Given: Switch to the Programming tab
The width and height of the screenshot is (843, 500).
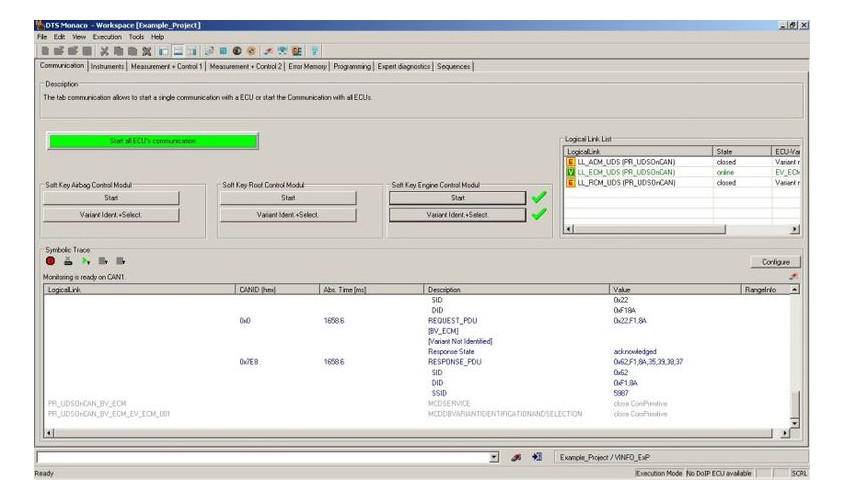Looking at the screenshot, I should 352,66.
